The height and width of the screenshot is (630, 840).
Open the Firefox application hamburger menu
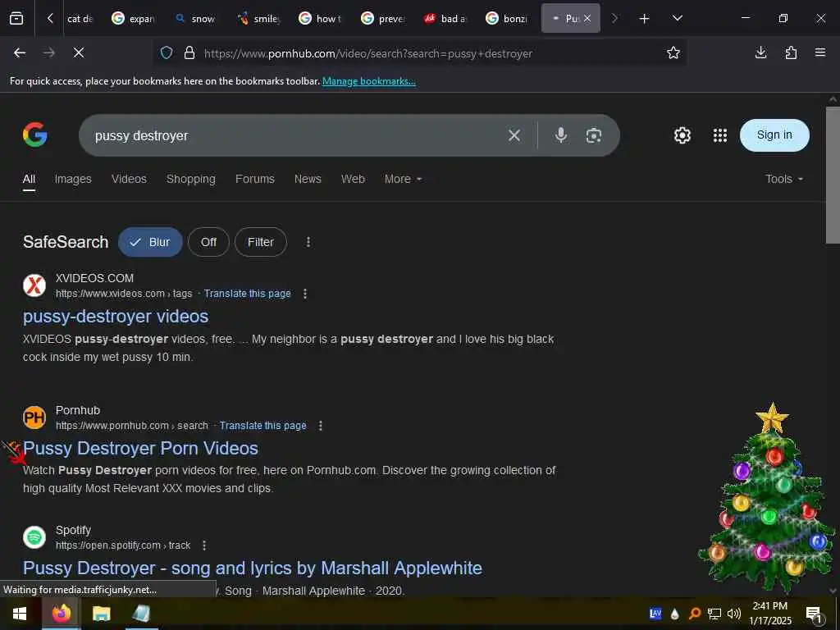819,52
